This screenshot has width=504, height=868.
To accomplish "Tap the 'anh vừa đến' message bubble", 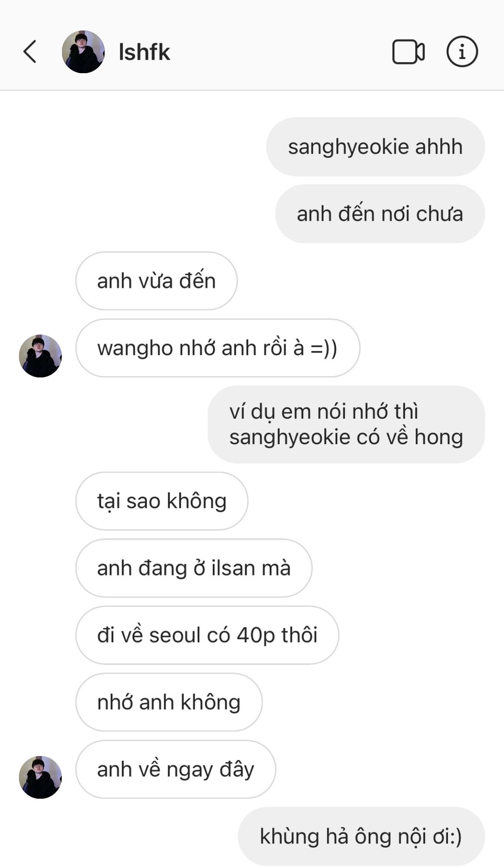I will coord(157,281).
